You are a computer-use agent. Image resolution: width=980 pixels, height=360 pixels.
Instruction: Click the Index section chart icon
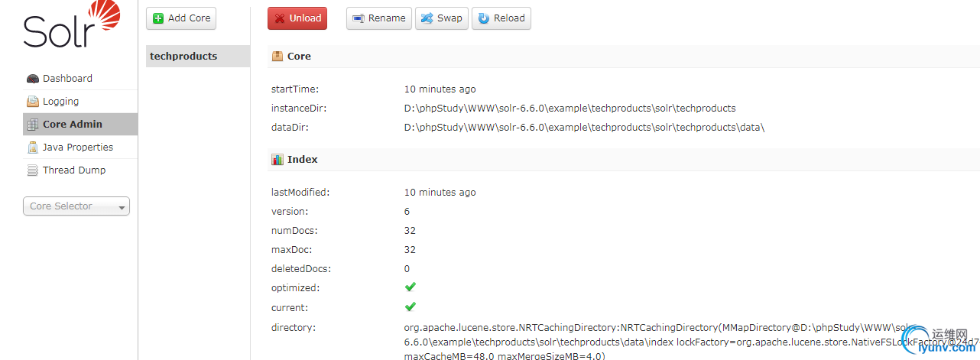click(277, 160)
